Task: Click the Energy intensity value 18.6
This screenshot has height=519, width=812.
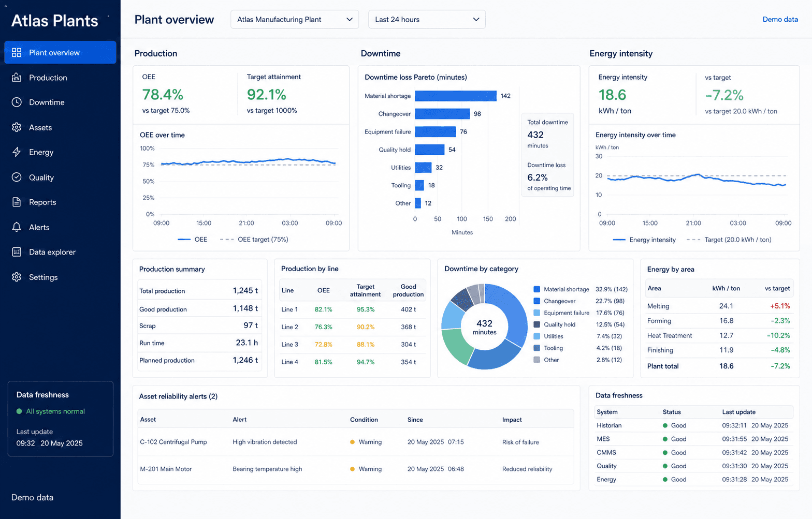Action: tap(612, 95)
